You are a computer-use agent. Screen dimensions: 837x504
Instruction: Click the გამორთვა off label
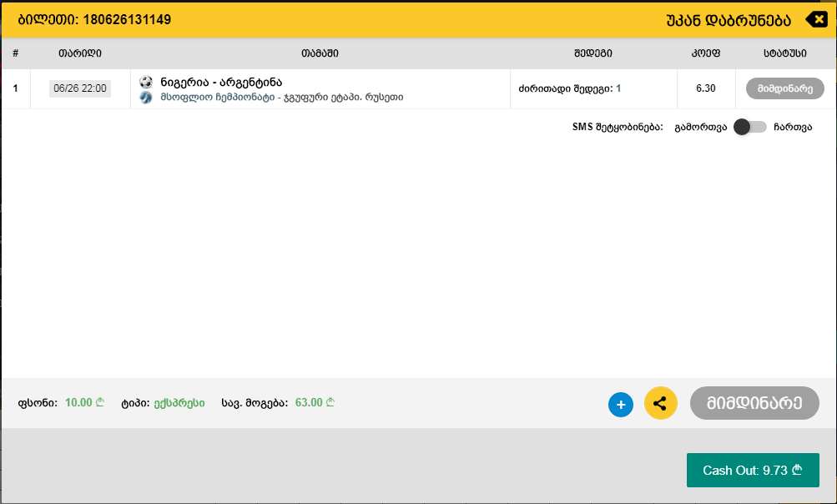701,127
